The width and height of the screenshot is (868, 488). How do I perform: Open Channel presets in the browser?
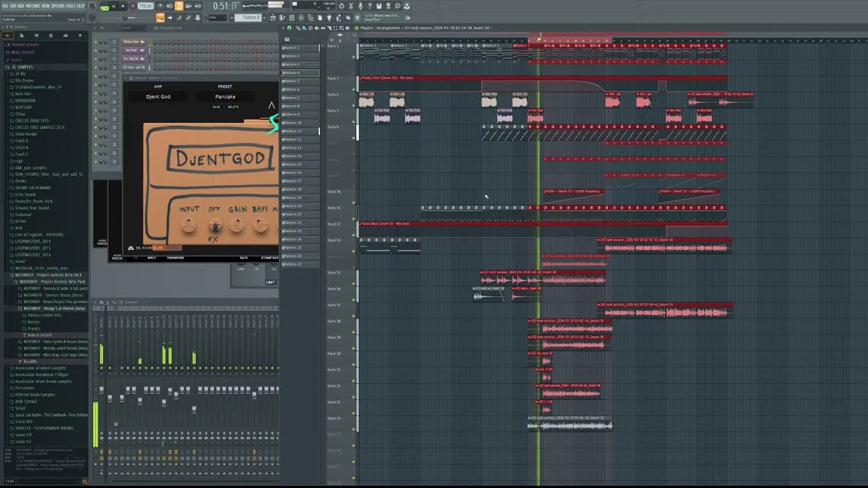pos(24,45)
